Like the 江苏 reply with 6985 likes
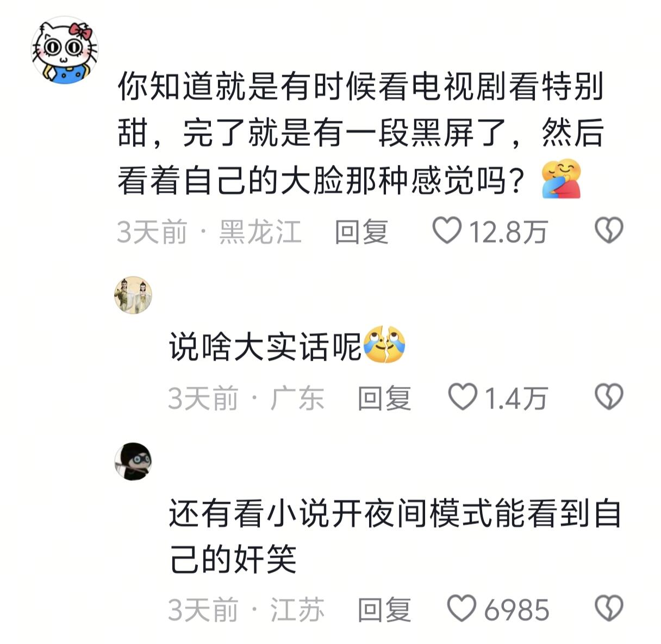Viewport: 661px width, 644px height. click(462, 608)
